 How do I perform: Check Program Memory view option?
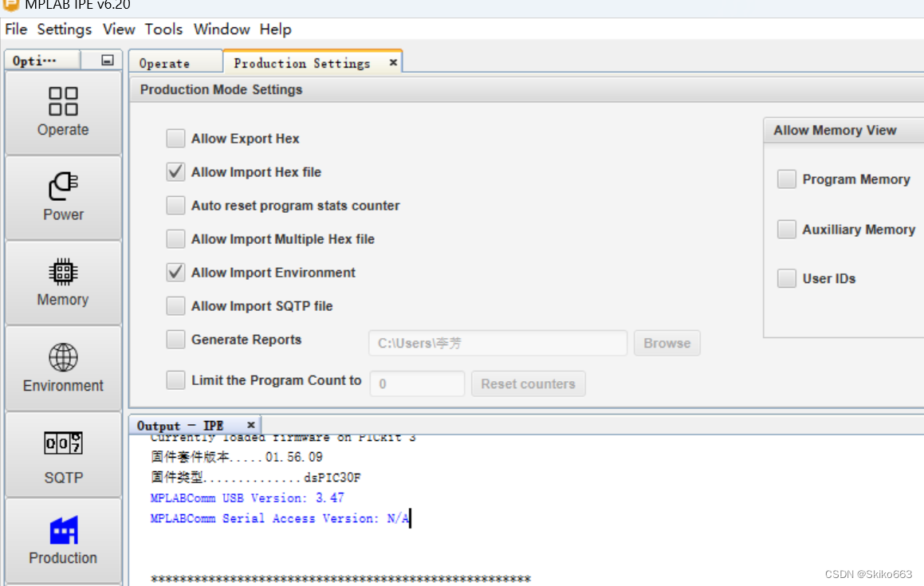pyautogui.click(x=787, y=179)
